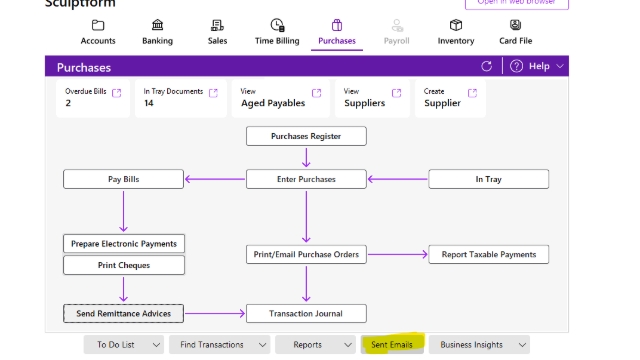Click the In Tray Documents count 14
The width and height of the screenshot is (640, 360).
149,103
